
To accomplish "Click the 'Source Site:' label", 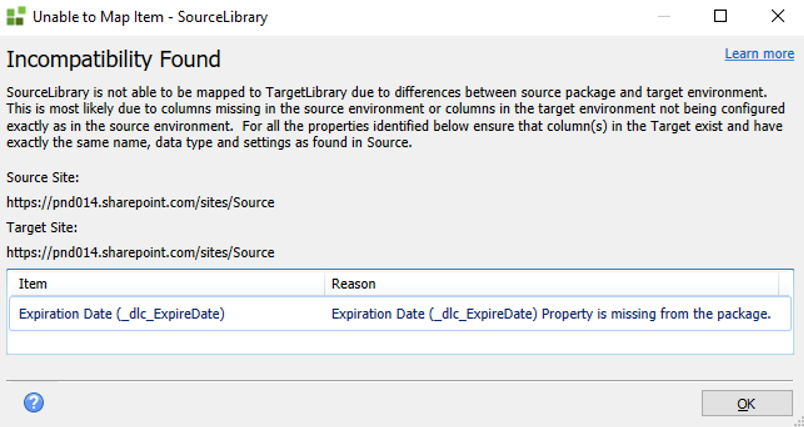I will tap(40, 177).
